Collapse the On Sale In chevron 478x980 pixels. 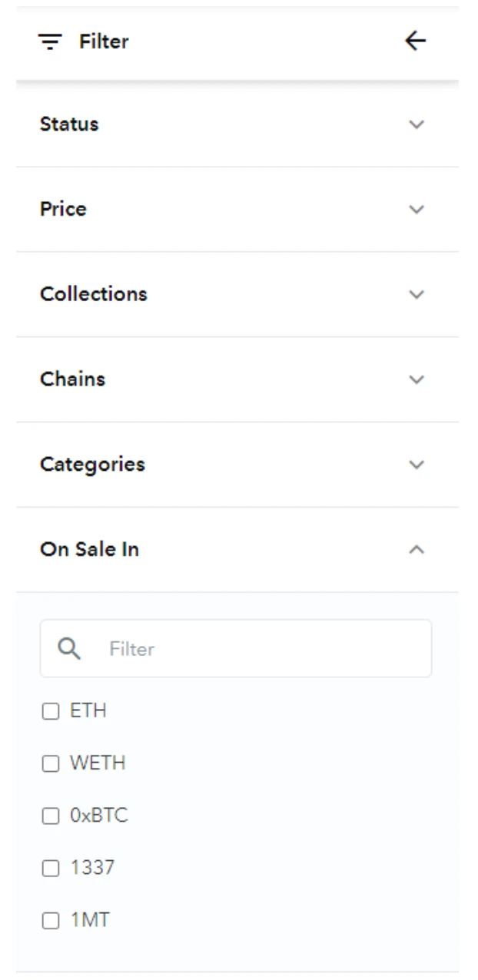[x=417, y=549]
